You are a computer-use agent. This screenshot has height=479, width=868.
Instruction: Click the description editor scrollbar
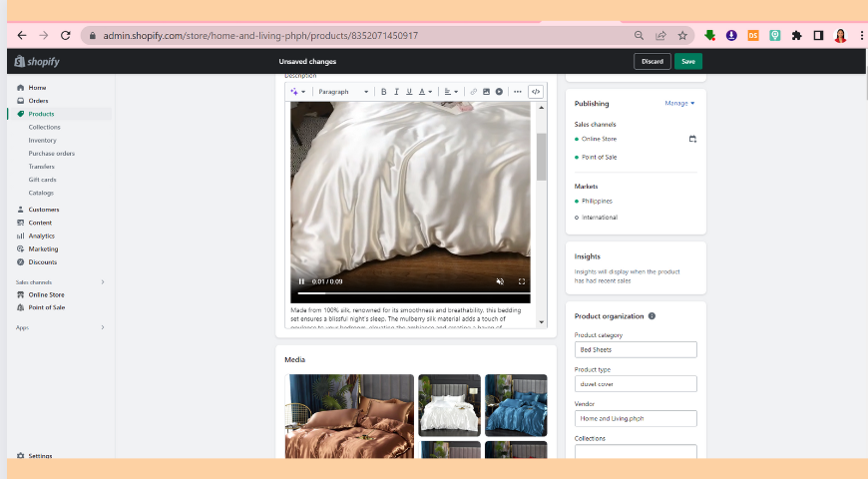[x=542, y=157]
